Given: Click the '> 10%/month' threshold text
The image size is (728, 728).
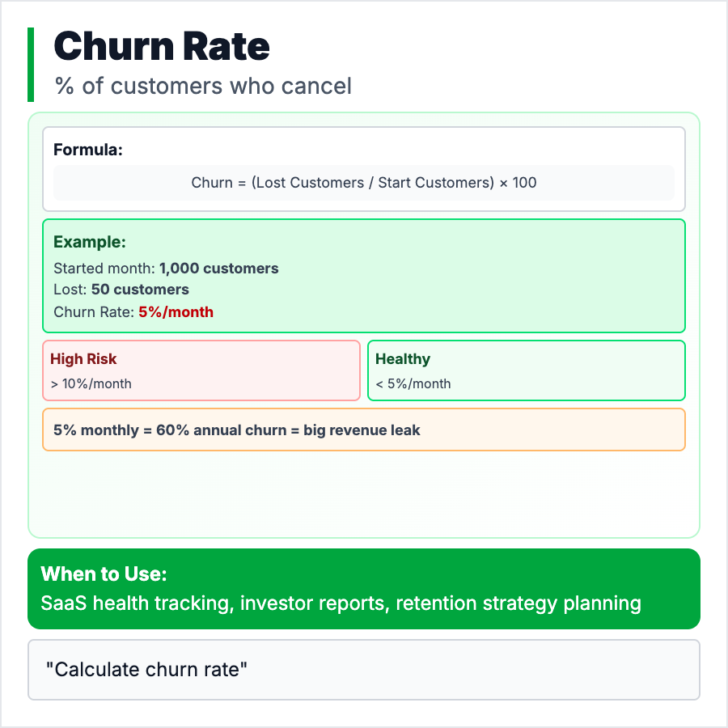Looking at the screenshot, I should [x=91, y=383].
